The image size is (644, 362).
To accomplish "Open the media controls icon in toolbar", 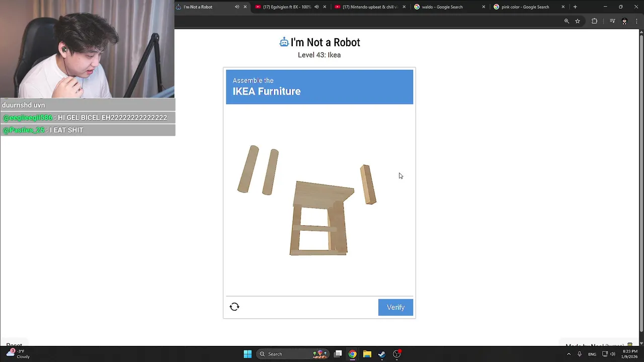I will [612, 21].
